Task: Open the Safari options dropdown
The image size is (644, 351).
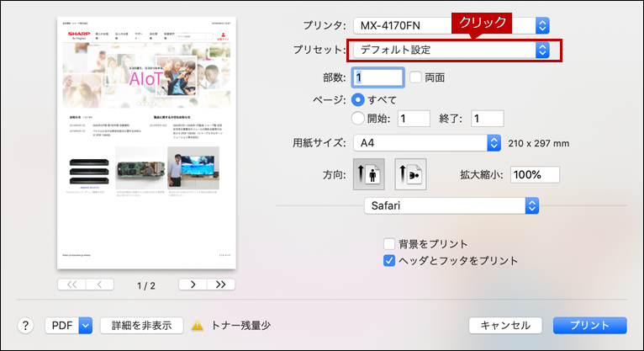Action: (x=451, y=206)
